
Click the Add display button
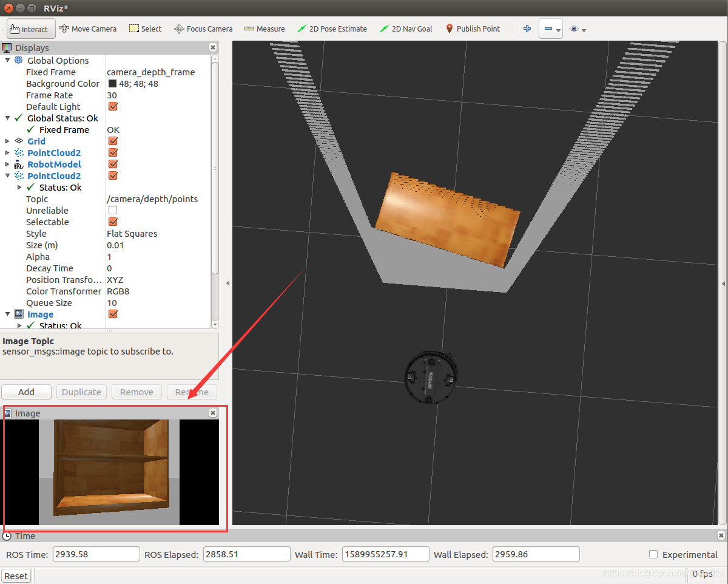[x=26, y=392]
